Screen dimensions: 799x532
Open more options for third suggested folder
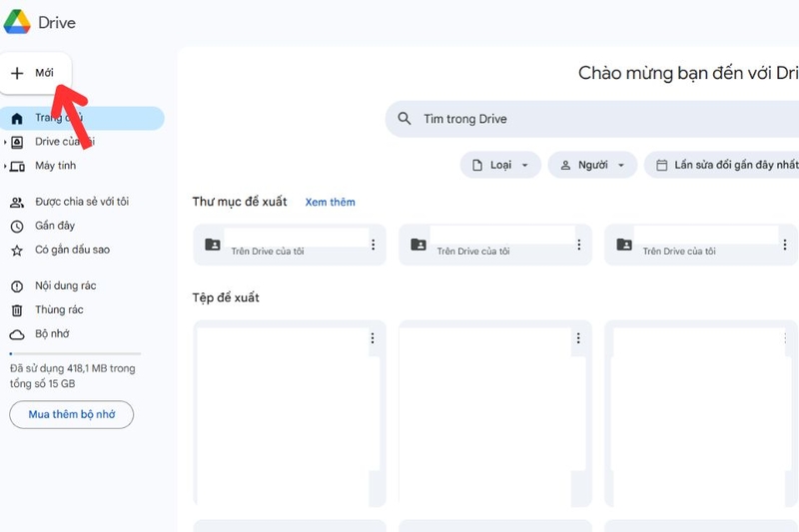(785, 245)
